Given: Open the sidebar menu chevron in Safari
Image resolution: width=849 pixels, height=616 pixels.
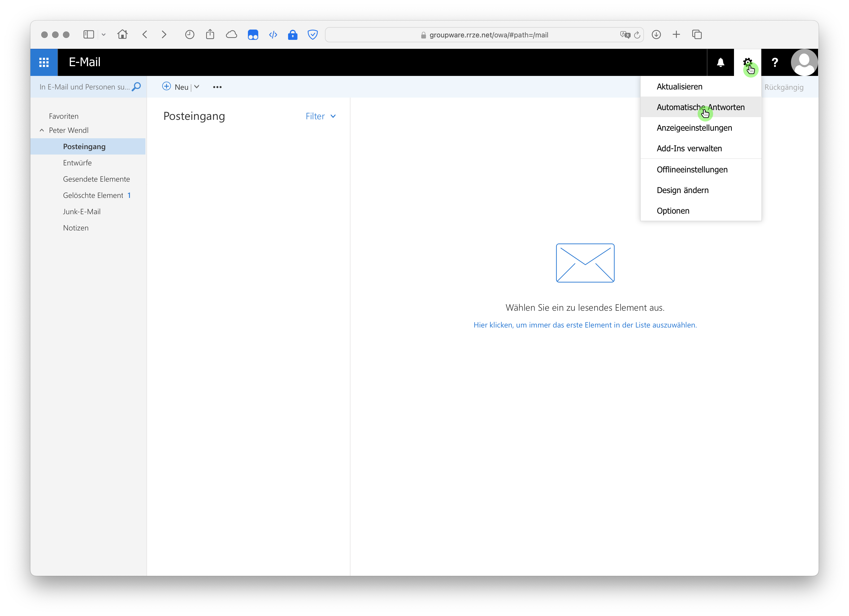Looking at the screenshot, I should pos(104,35).
